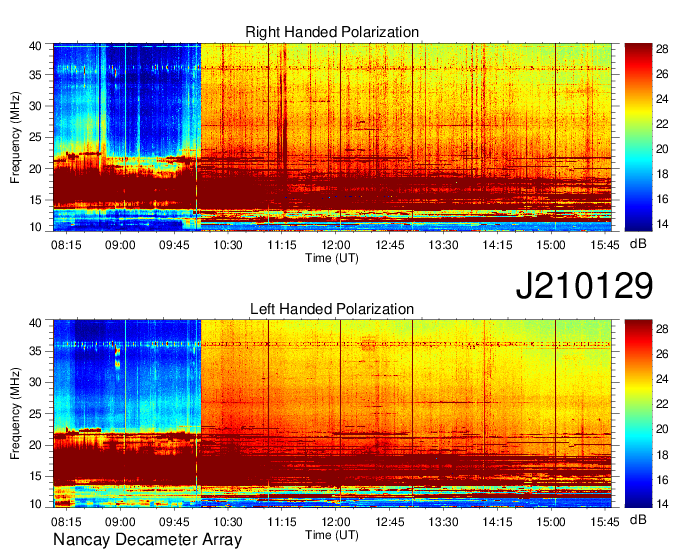Click the dB unit label of the Right Handed color bar

point(638,244)
